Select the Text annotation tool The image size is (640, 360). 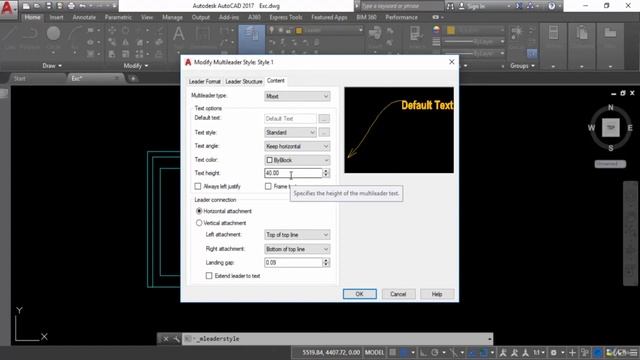point(179,34)
